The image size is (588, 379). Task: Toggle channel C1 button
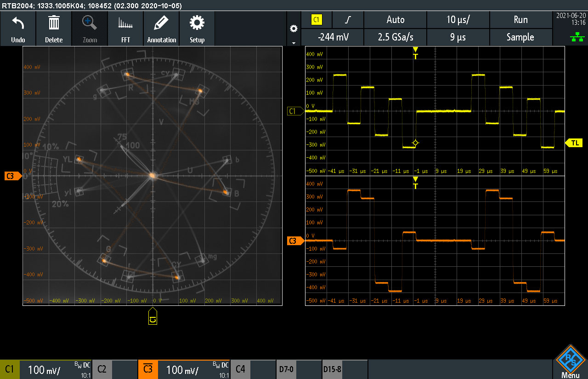click(10, 369)
